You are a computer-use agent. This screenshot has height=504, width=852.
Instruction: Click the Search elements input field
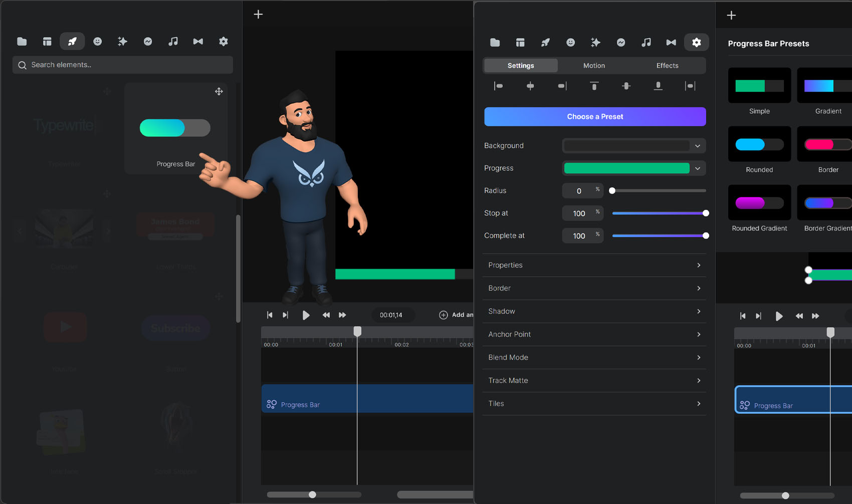(123, 65)
